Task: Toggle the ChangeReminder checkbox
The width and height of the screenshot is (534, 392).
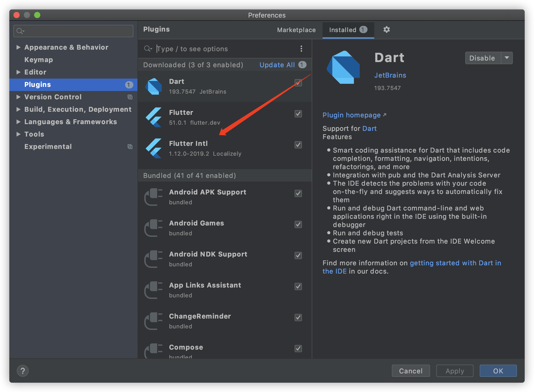Action: pos(298,318)
